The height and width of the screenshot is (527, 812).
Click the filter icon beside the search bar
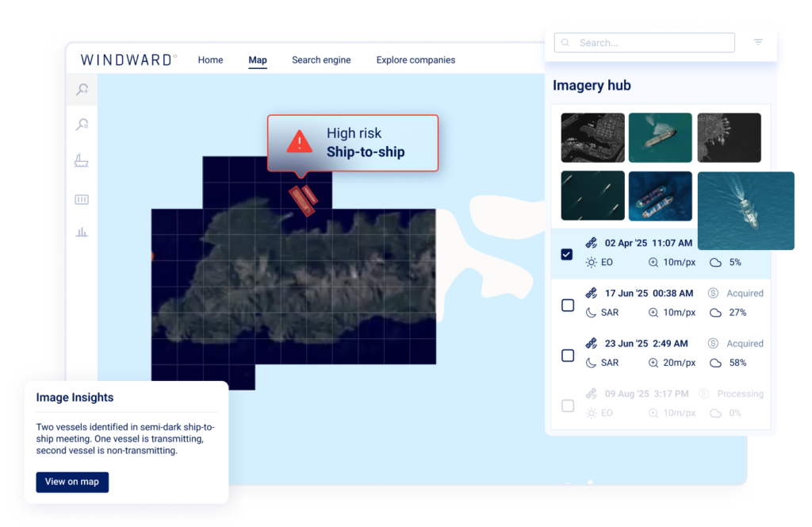758,42
